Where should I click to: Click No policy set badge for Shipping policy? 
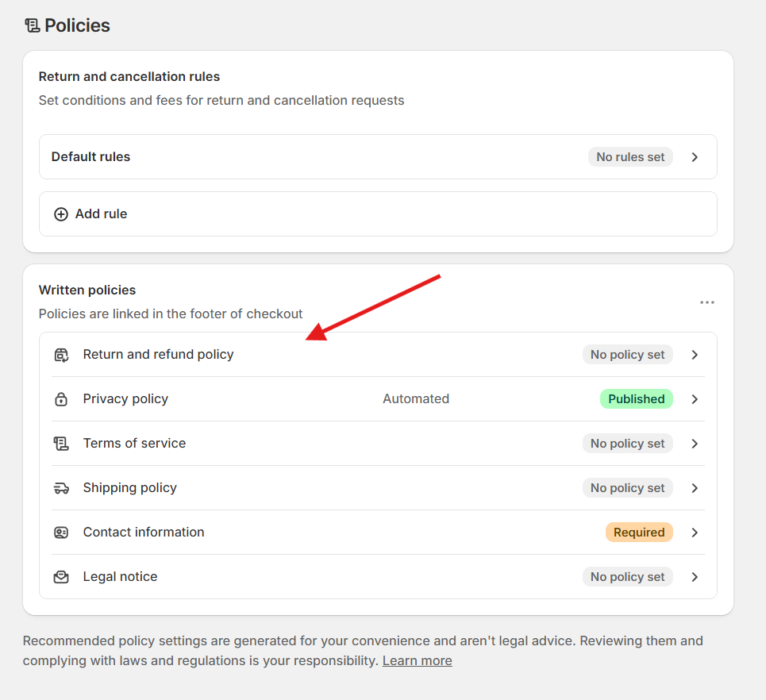pyautogui.click(x=627, y=487)
